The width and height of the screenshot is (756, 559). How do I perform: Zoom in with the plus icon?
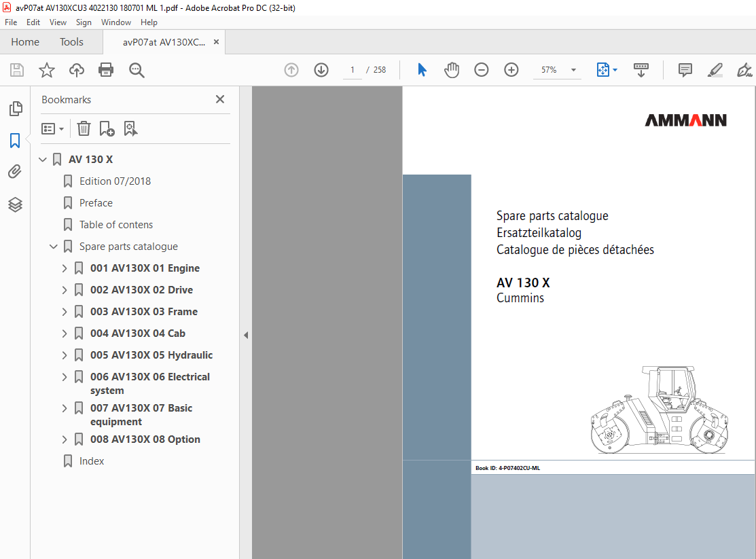511,70
